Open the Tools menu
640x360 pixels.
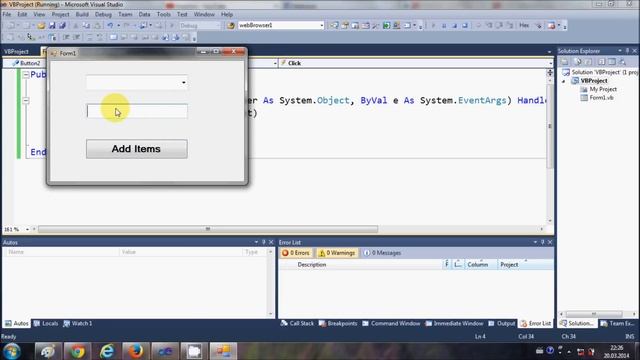[164, 14]
